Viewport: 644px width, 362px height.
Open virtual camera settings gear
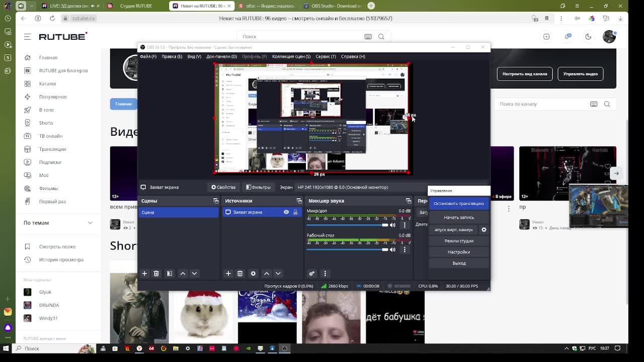[484, 230]
